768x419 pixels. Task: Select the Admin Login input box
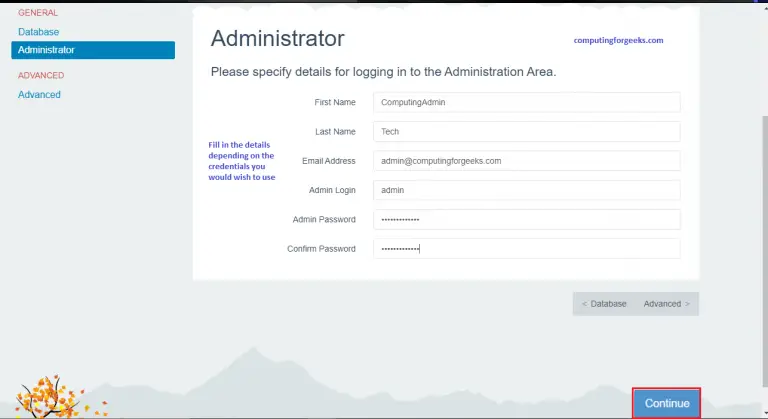pyautogui.click(x=526, y=190)
